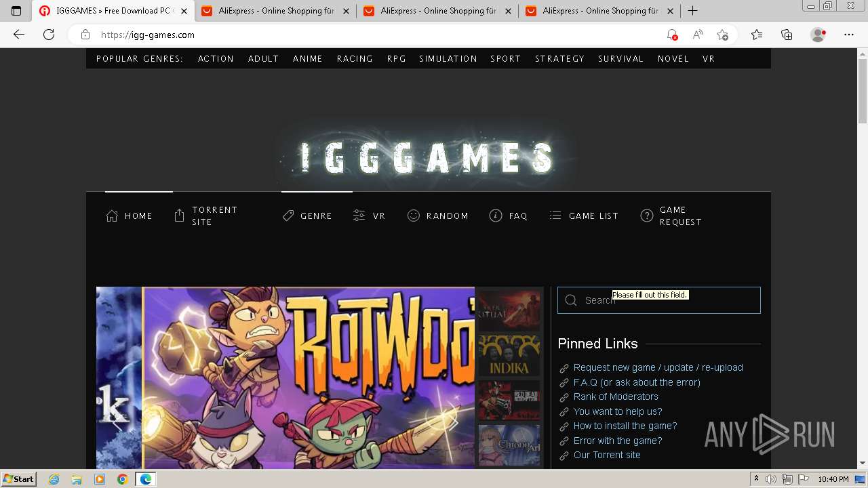Click the Genre tag icon
The image size is (868, 488).
tap(288, 216)
